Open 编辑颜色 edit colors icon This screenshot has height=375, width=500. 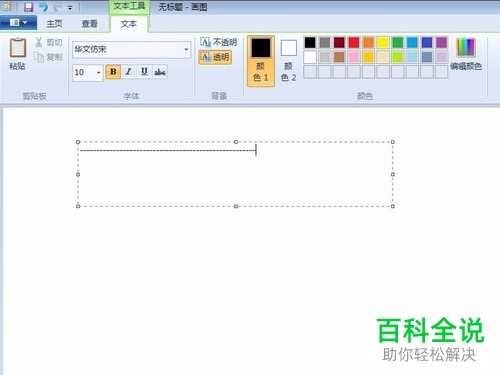(466, 48)
